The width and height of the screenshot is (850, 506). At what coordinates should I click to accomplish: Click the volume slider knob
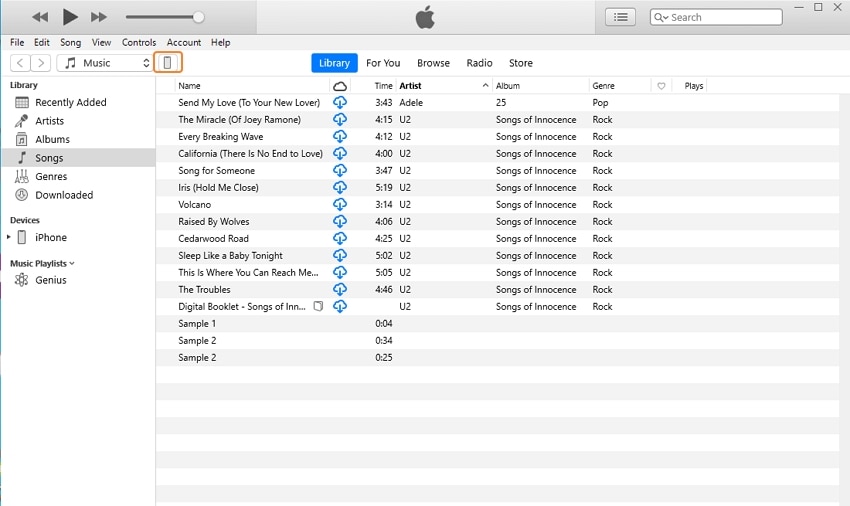coord(198,17)
